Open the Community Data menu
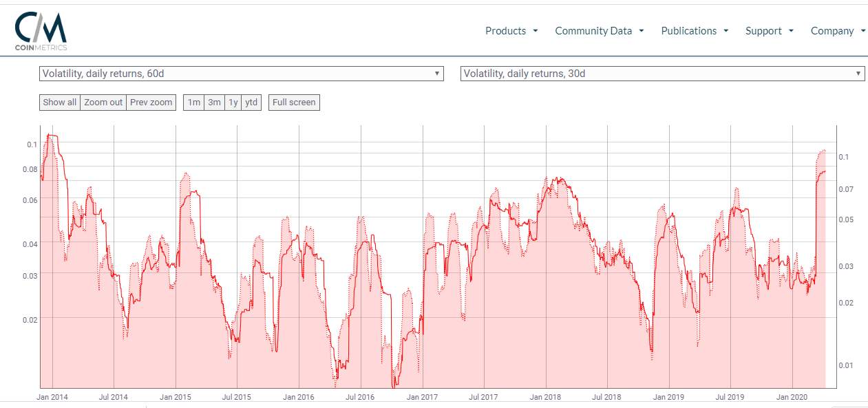The image size is (868, 408). [x=593, y=30]
